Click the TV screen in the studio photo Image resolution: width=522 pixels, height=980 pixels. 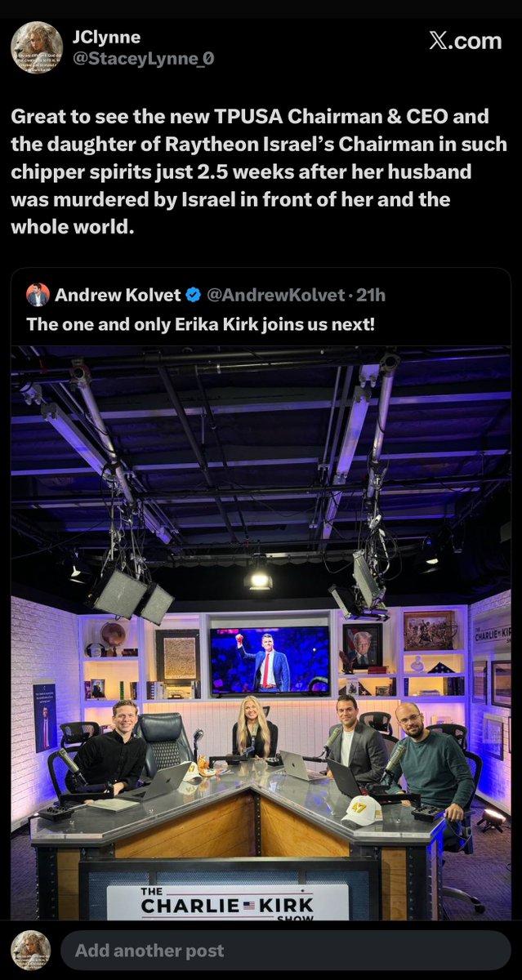pyautogui.click(x=270, y=661)
